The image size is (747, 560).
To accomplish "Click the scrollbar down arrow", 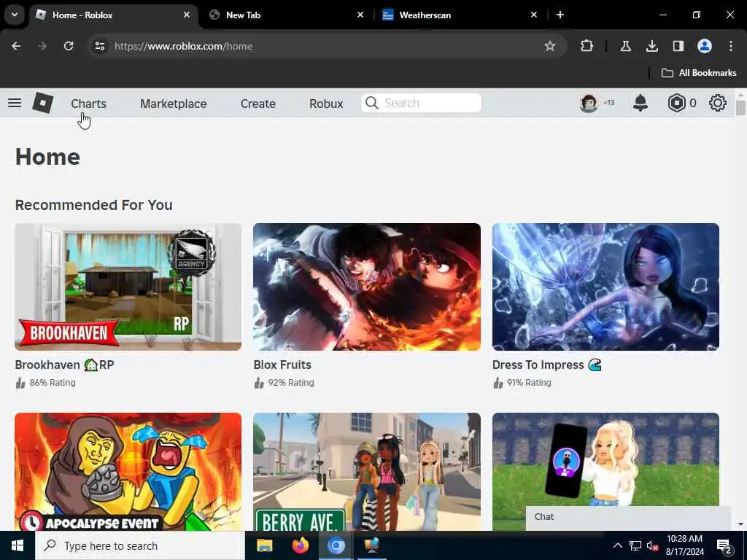I will (x=740, y=524).
